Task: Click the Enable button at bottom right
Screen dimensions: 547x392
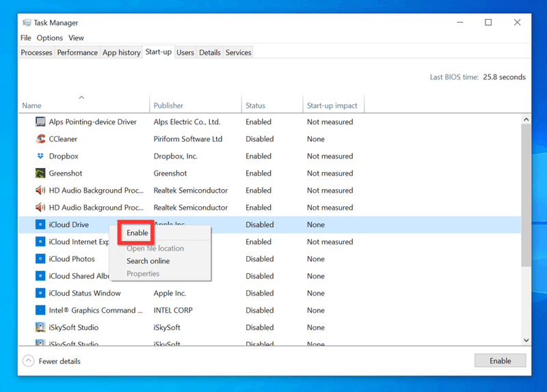Action: [x=500, y=361]
